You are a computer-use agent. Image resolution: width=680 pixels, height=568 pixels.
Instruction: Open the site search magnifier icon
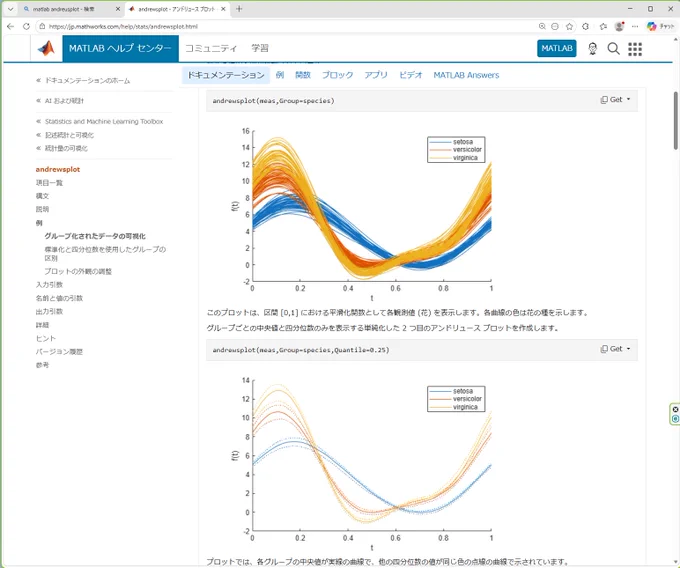[x=613, y=49]
